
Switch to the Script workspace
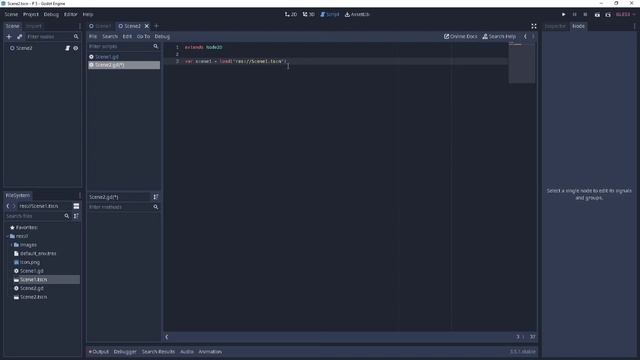click(330, 14)
